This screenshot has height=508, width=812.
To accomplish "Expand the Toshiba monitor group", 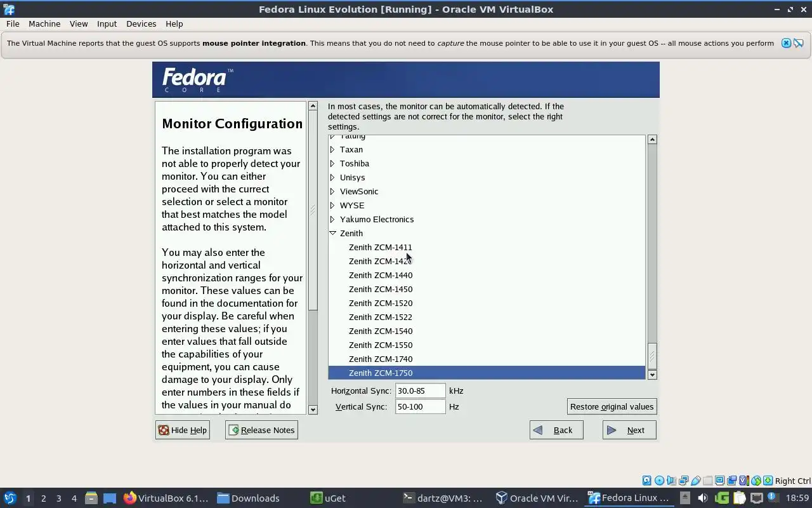I will point(332,163).
